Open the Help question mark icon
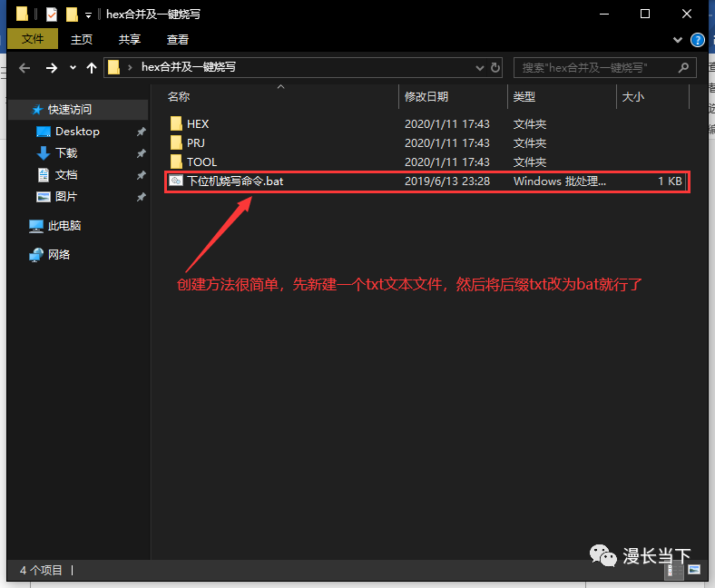This screenshot has width=715, height=588. tap(698, 40)
